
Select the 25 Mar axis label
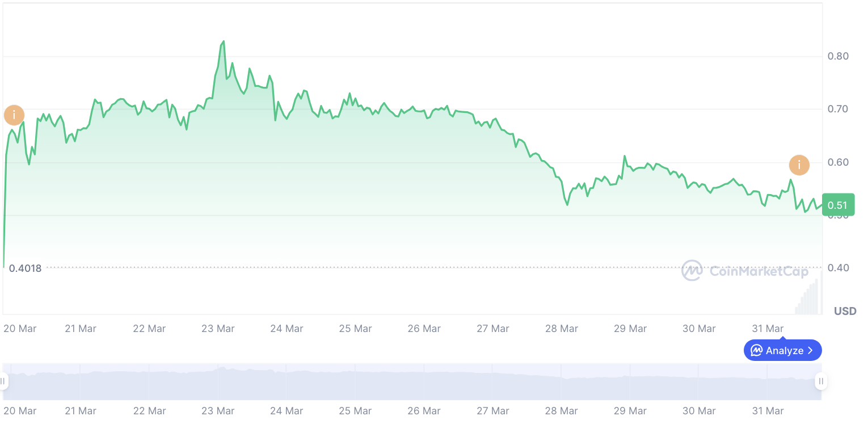point(355,328)
